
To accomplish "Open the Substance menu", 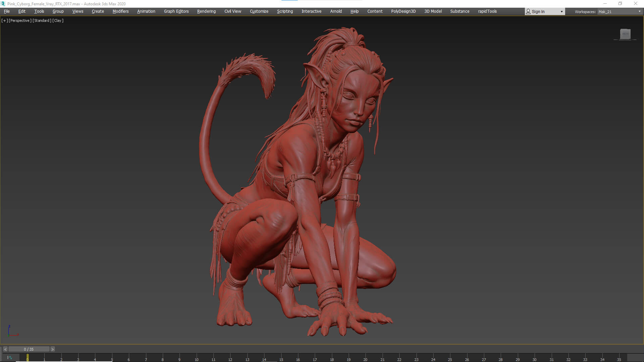I will coord(460,11).
